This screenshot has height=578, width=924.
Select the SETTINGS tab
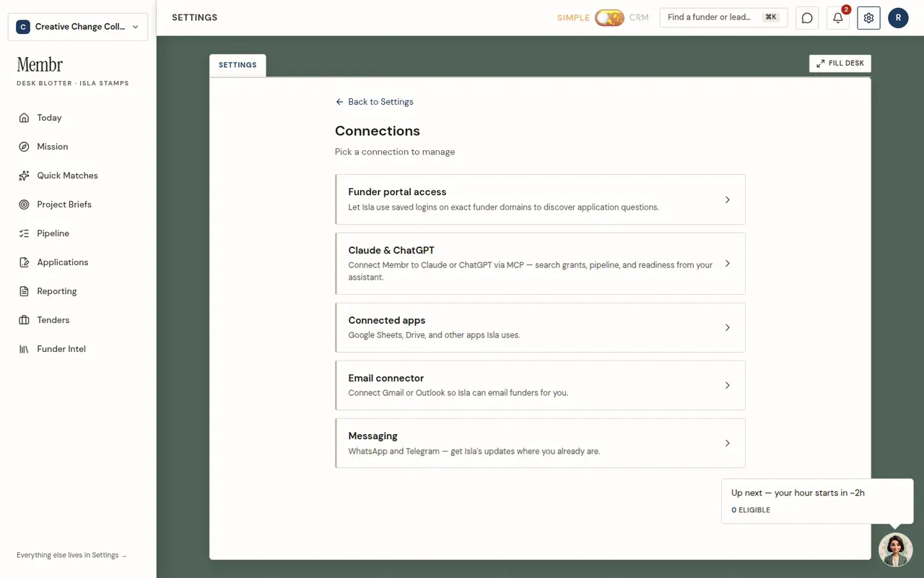pyautogui.click(x=237, y=65)
